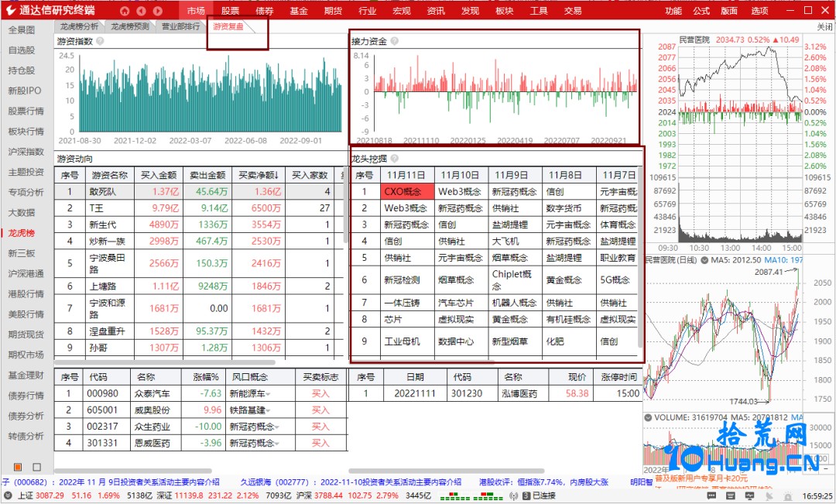Click horizontal scrollbar under 游资动向 table

[166, 362]
